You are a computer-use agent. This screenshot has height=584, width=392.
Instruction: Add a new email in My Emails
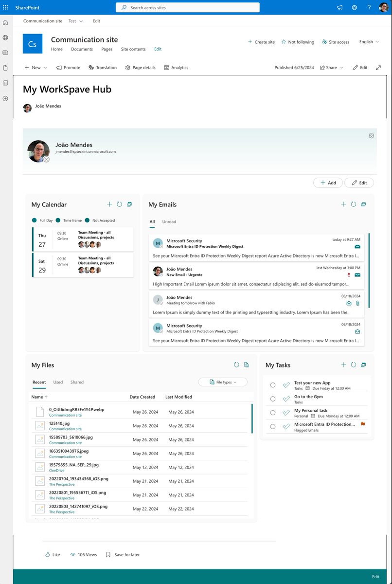344,204
